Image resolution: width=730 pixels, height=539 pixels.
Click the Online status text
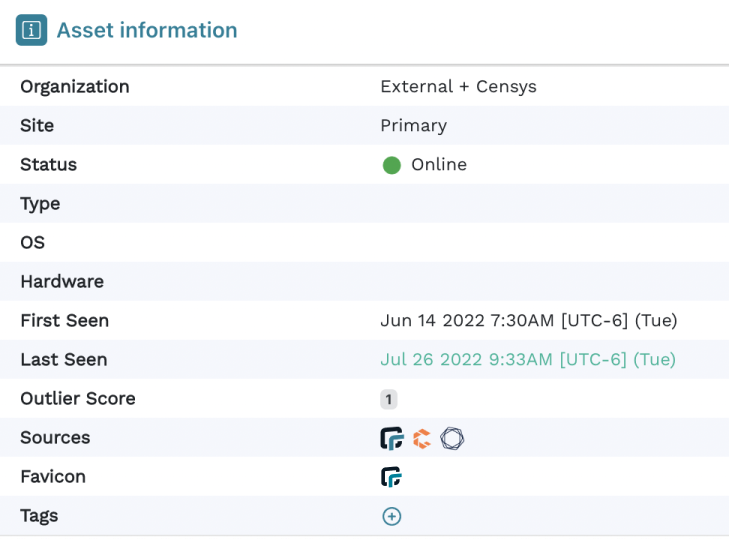point(439,165)
